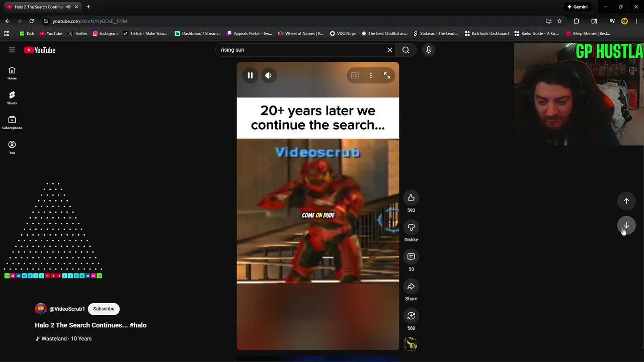The width and height of the screenshot is (644, 362).
Task: Open the TikTok - Make Your... bookmark
Action: (145, 34)
